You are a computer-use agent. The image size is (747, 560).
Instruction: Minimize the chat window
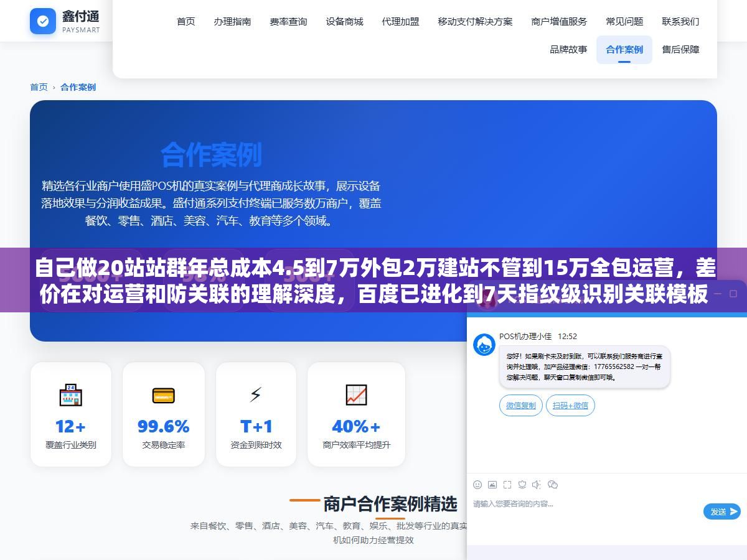click(716, 293)
